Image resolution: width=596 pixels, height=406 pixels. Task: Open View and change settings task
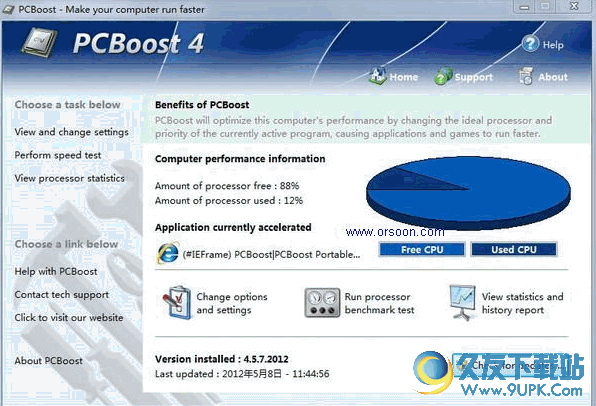point(71,132)
